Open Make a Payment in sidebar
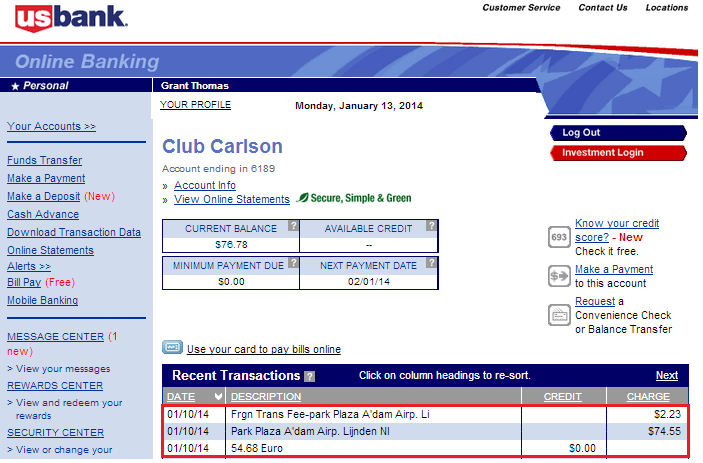 coord(46,178)
